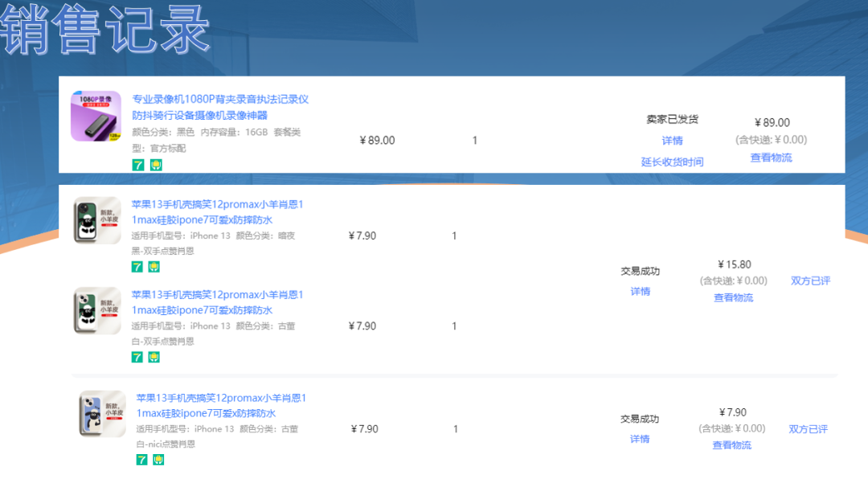
Task: Click 双方已评 for the ¥7.90 total order
Action: click(809, 429)
